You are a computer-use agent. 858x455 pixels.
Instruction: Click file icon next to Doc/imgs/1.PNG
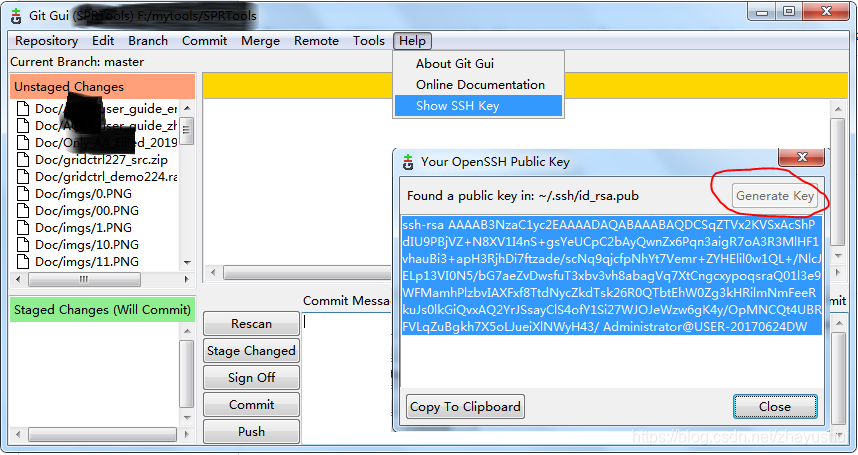coord(23,228)
